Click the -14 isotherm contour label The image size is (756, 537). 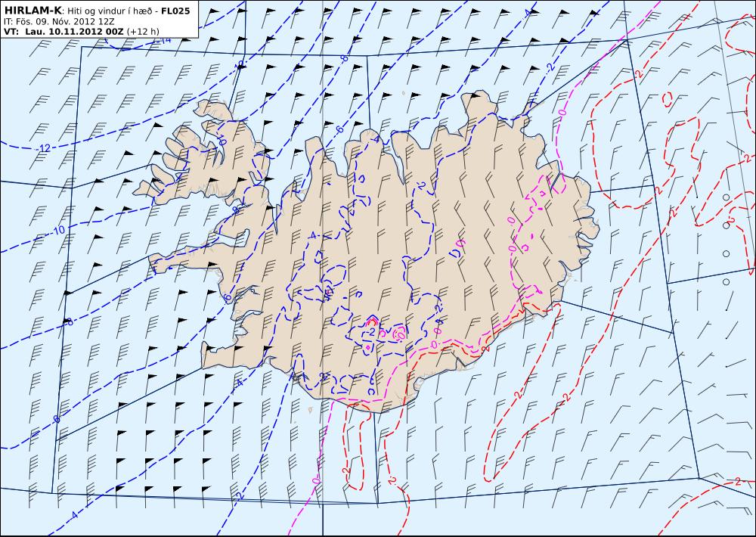click(x=164, y=40)
